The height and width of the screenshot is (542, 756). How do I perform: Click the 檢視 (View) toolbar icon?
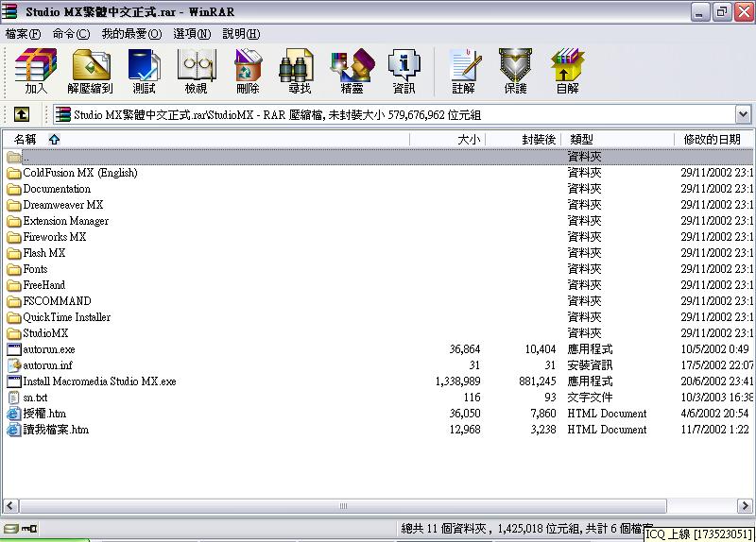pos(196,71)
